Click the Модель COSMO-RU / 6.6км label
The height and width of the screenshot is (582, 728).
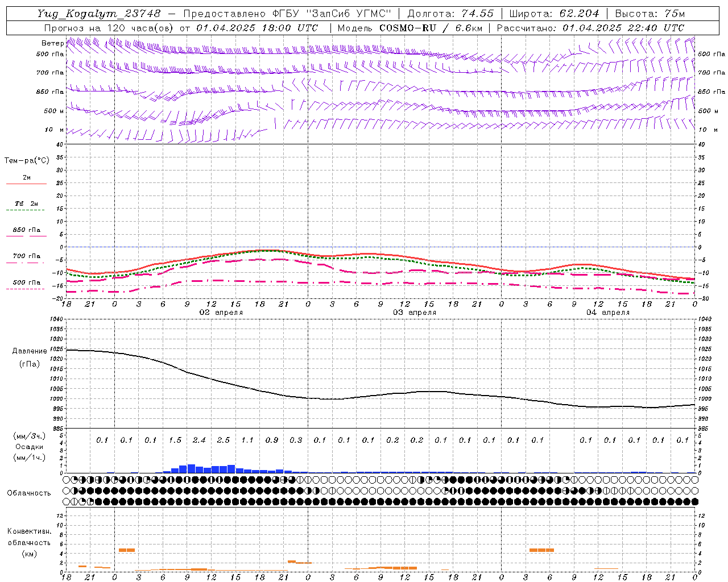click(x=409, y=28)
